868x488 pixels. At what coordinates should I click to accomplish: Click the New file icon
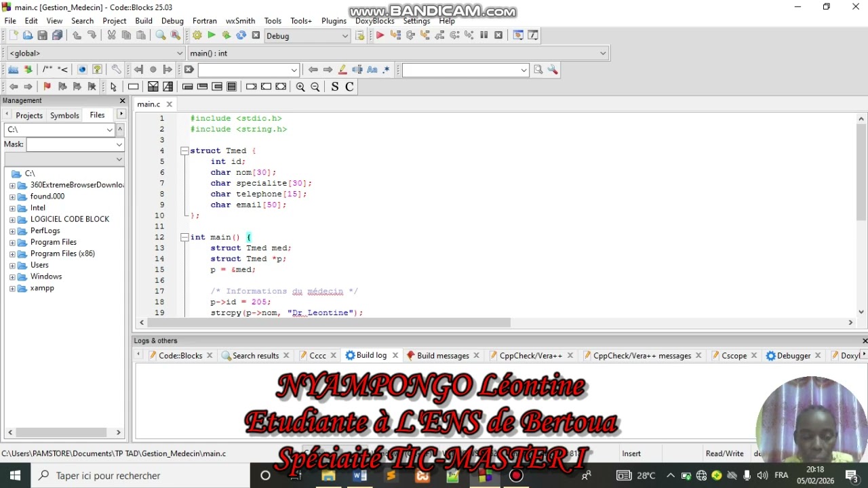click(x=13, y=35)
